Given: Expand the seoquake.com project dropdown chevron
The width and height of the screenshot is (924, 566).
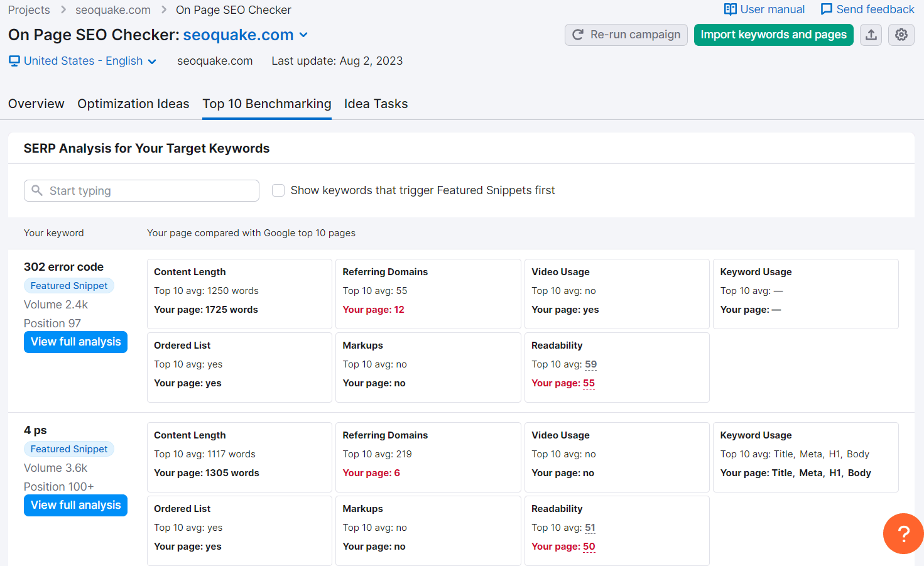Looking at the screenshot, I should pos(303,35).
